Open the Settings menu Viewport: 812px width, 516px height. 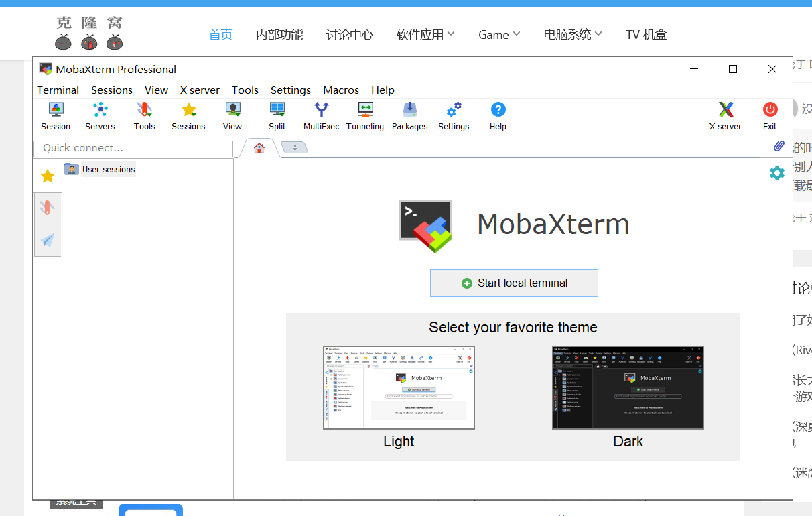[x=291, y=90]
